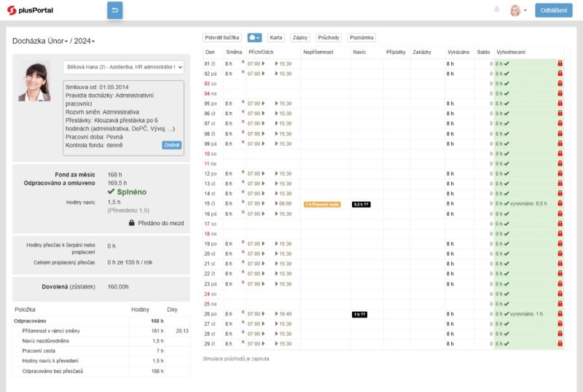Image resolution: width=583 pixels, height=392 pixels.
Task: Click the red lock icon for 01 čt
Action: pos(560,63)
